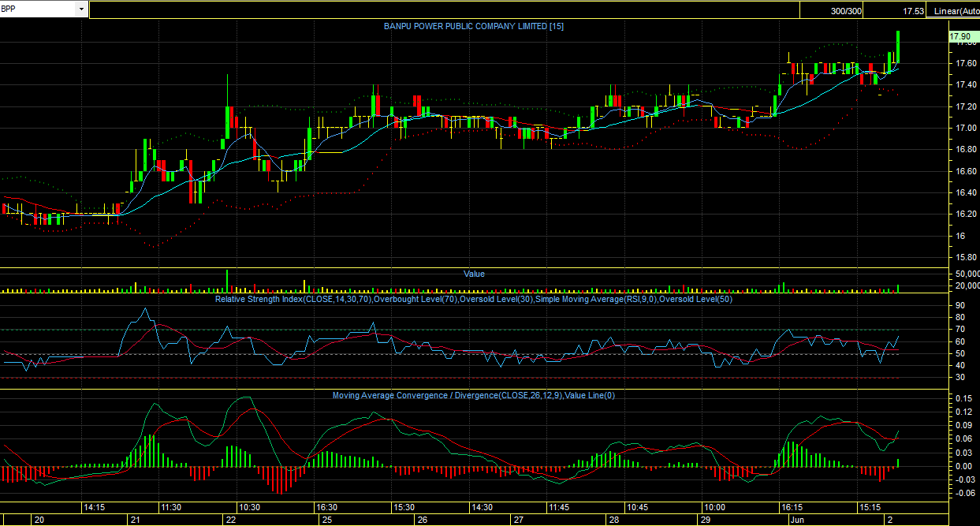
Task: Open the BPP symbol dropdown arrow
Action: point(82,9)
